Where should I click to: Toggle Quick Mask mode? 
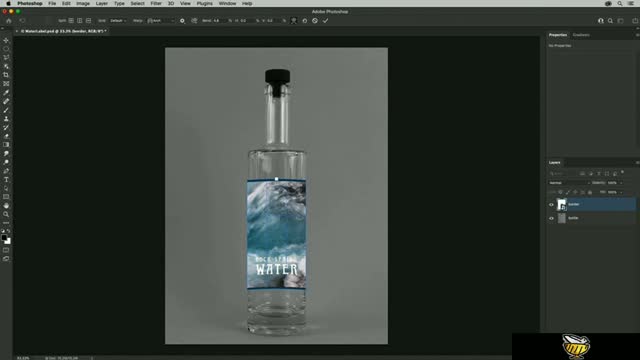coord(6,250)
